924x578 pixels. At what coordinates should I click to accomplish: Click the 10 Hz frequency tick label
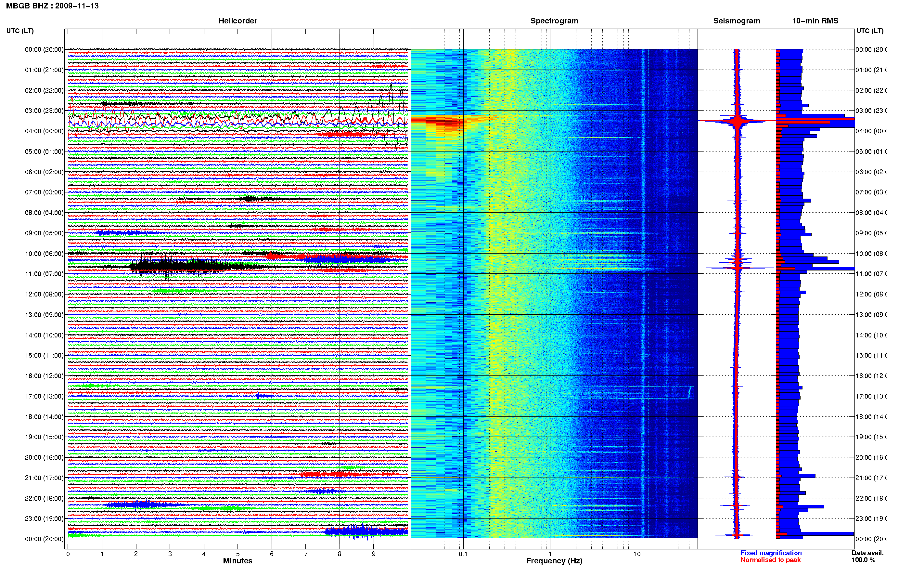click(637, 554)
